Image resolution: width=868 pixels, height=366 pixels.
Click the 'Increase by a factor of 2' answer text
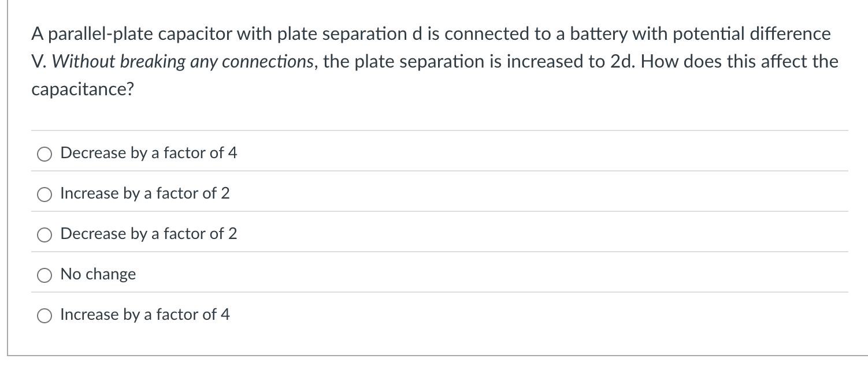[x=145, y=193]
